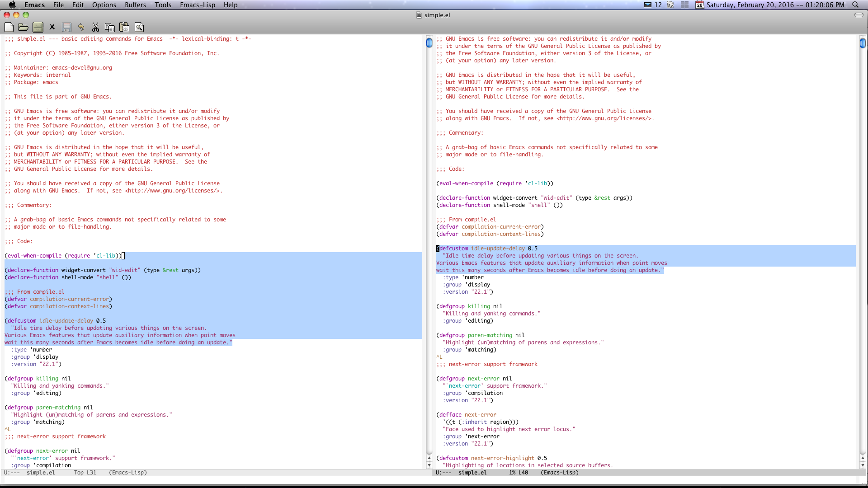Click the down arrow of the right pane scrollbar
The image size is (868, 488).
point(863,465)
